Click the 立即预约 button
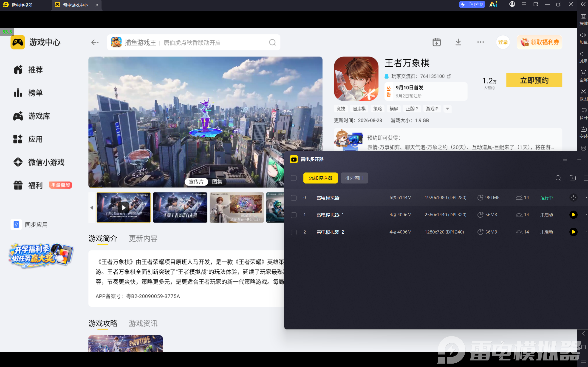Screen dimensions: 588x367 (534, 80)
